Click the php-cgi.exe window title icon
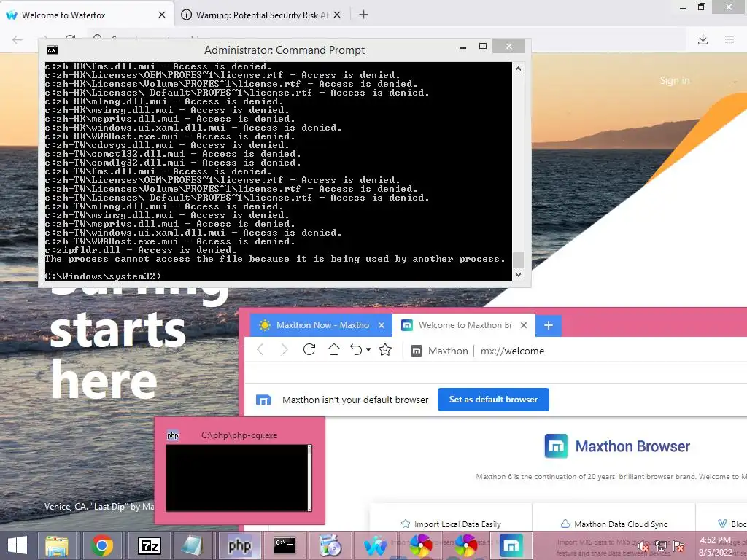The image size is (747, 560). [173, 435]
